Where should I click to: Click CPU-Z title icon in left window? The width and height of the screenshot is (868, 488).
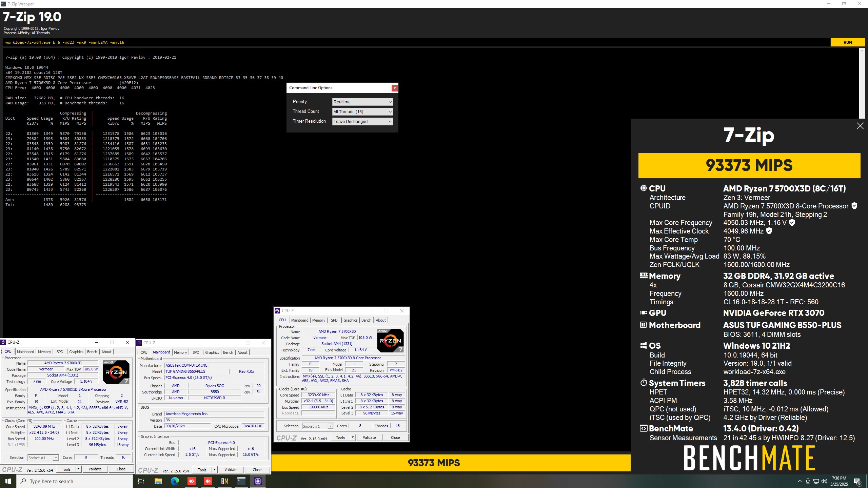(3, 342)
